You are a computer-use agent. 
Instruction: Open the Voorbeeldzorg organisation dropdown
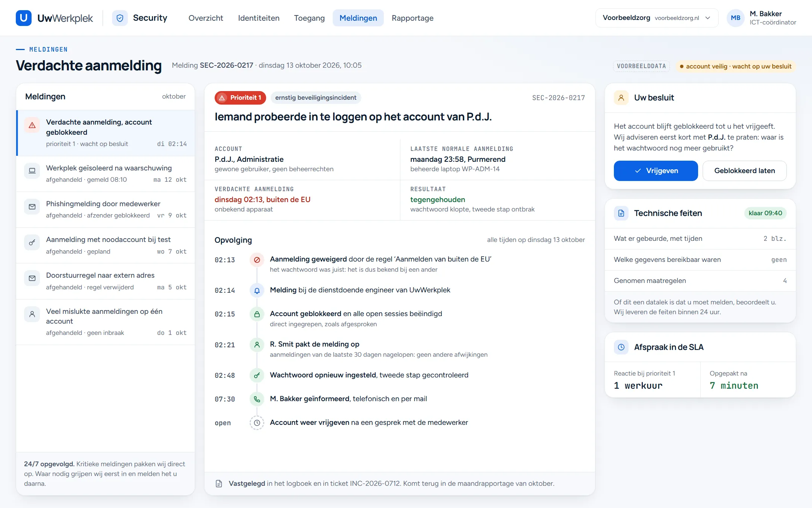(657, 18)
